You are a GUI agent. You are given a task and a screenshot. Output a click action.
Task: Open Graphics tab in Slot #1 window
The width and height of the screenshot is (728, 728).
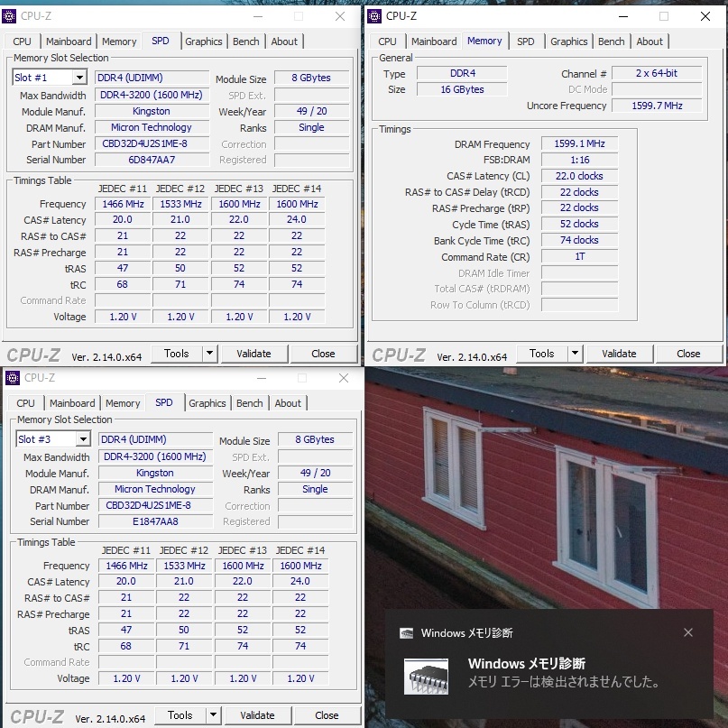tap(203, 41)
